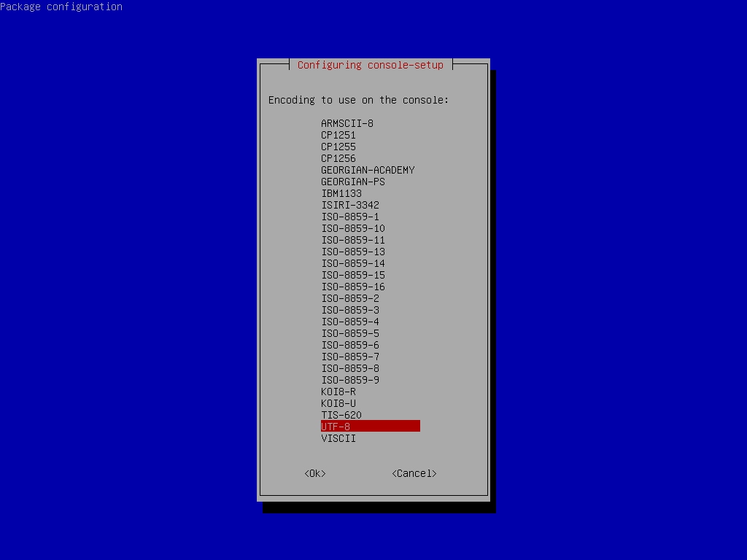Select the highlighted UTF-8 encoding
The width and height of the screenshot is (747, 560).
(371, 426)
